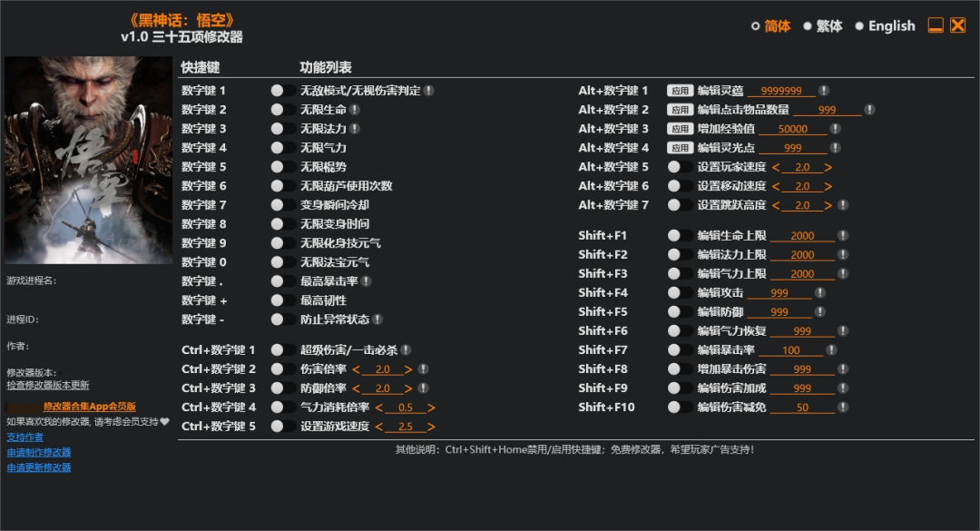Increase 设置跳跃高度 with right arrow
The image size is (980, 531).
tap(828, 206)
